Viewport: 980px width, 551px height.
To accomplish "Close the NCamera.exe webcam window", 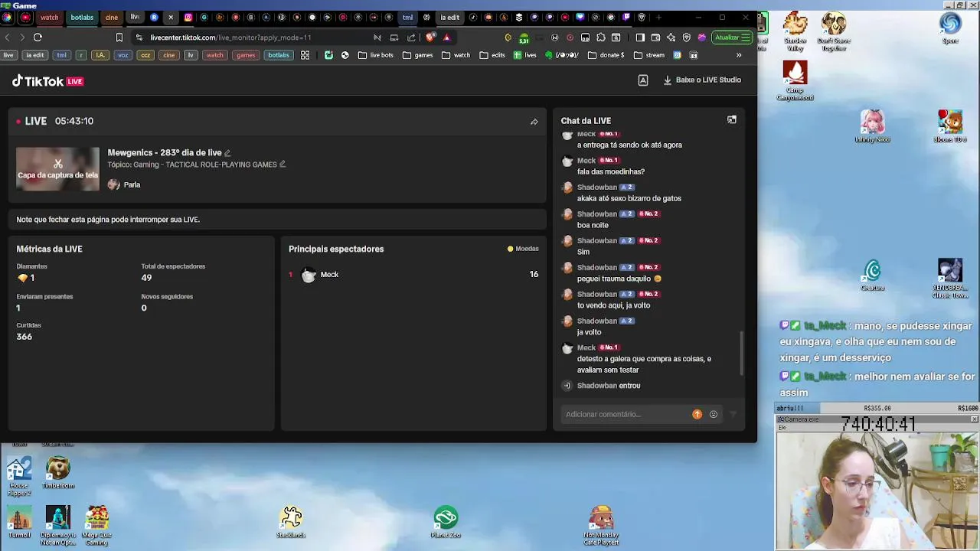I will (974, 419).
